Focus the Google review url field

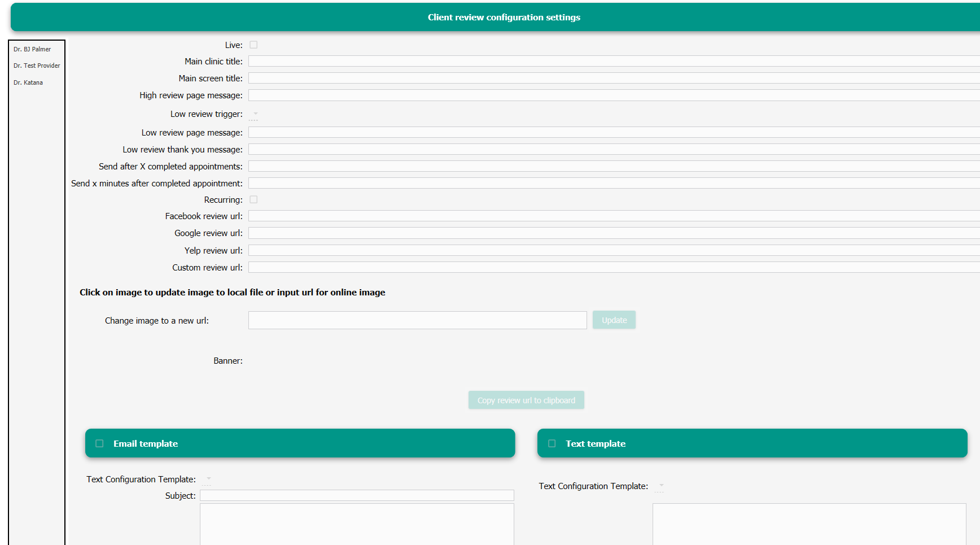tap(614, 233)
